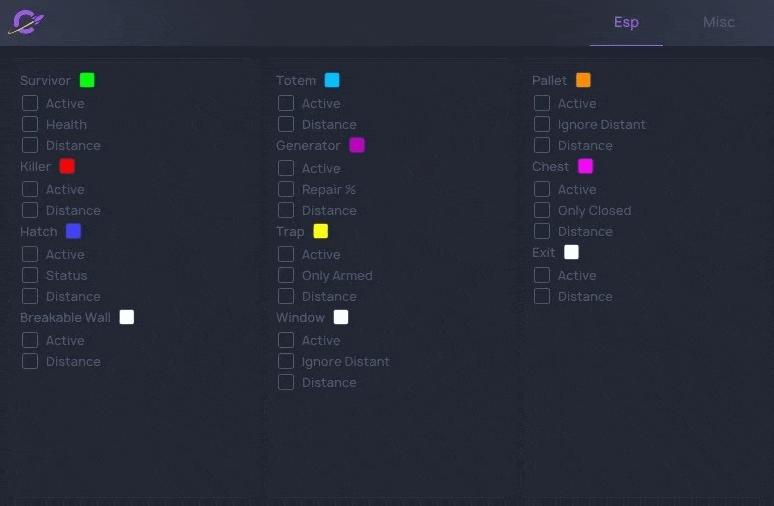Toggle the Exit Distance checkbox
Screen dimensions: 774x506
pyautogui.click(x=542, y=296)
